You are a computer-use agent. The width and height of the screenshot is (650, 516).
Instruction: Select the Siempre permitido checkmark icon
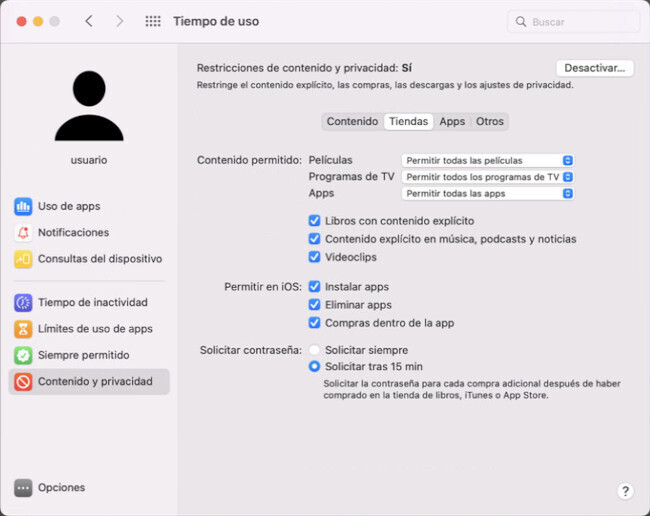coord(23,355)
